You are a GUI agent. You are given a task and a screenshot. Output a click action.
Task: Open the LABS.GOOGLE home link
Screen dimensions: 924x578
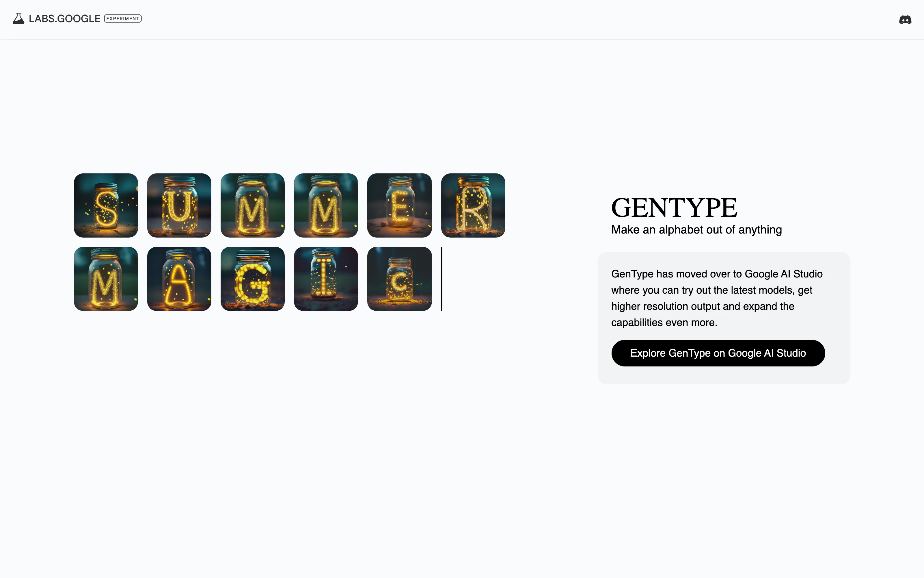pyautogui.click(x=64, y=18)
